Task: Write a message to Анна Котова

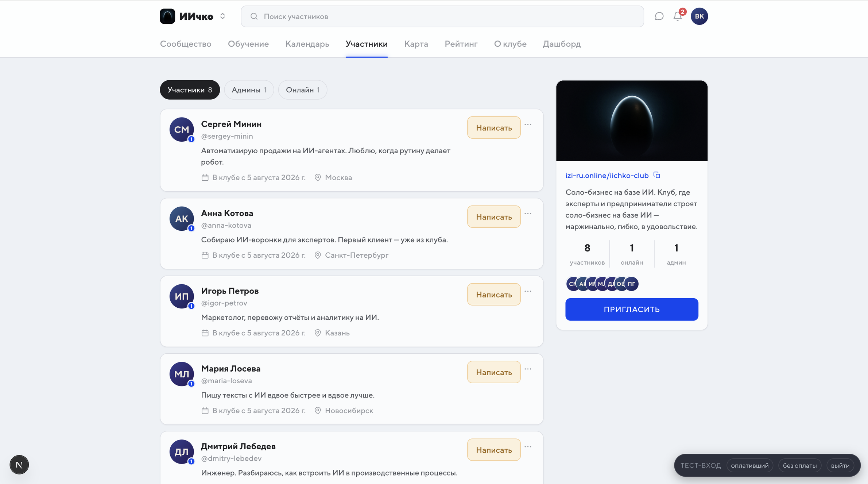Action: coord(494,216)
